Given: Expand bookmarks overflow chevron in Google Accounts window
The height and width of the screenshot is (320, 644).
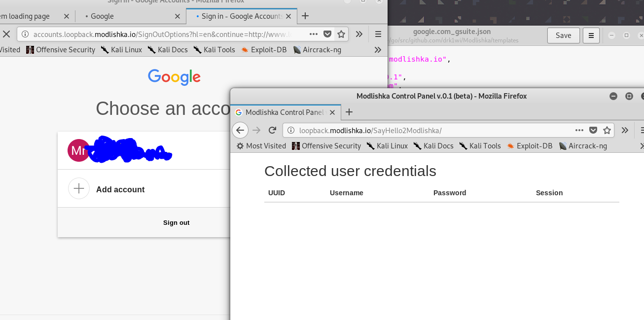Looking at the screenshot, I should coord(378,50).
